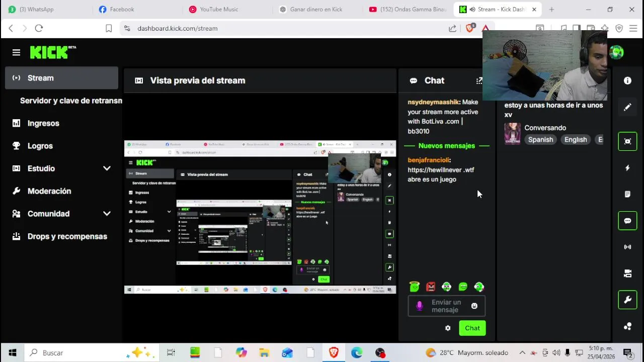This screenshot has height=362, width=644.
Task: Open the Brave Shields icon
Action: point(470,28)
